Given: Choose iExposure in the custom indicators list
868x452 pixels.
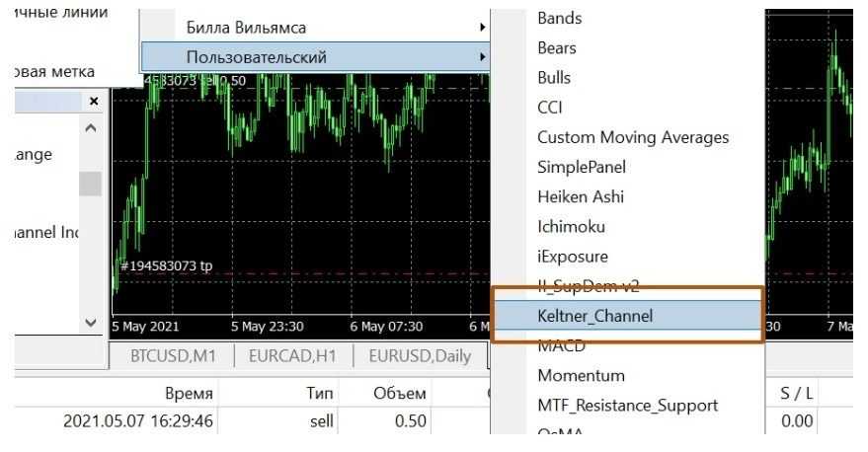Looking at the screenshot, I should pyautogui.click(x=572, y=256).
